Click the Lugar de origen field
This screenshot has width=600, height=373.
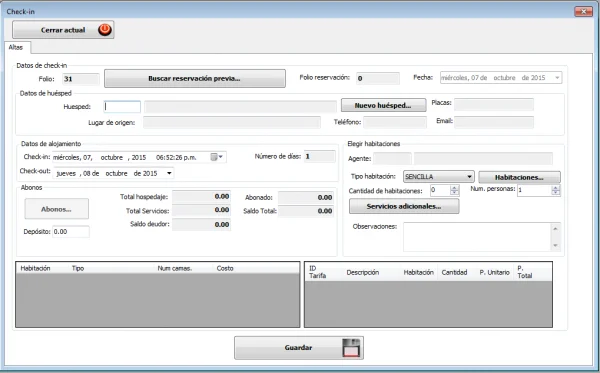pyautogui.click(x=232, y=122)
